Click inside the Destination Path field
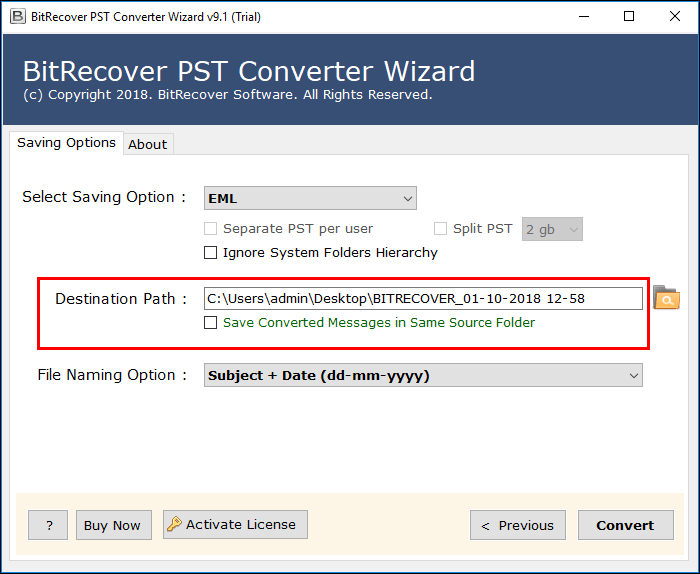 (x=423, y=299)
